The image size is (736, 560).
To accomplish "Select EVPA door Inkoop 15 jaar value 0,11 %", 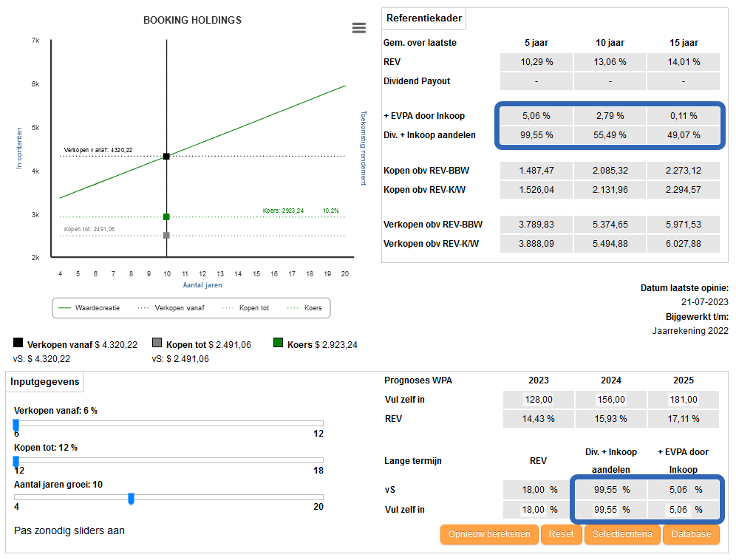I will [684, 116].
